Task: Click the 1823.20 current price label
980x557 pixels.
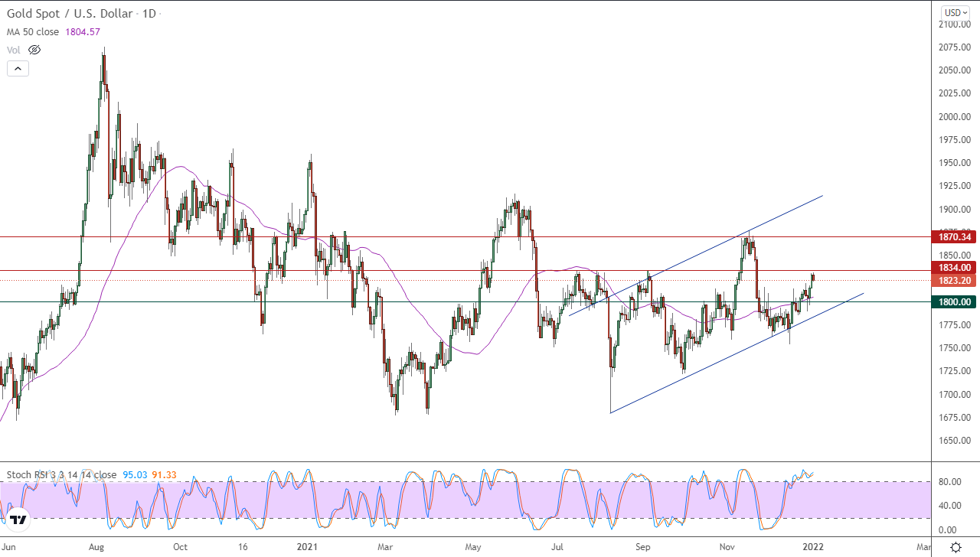Action: point(955,281)
